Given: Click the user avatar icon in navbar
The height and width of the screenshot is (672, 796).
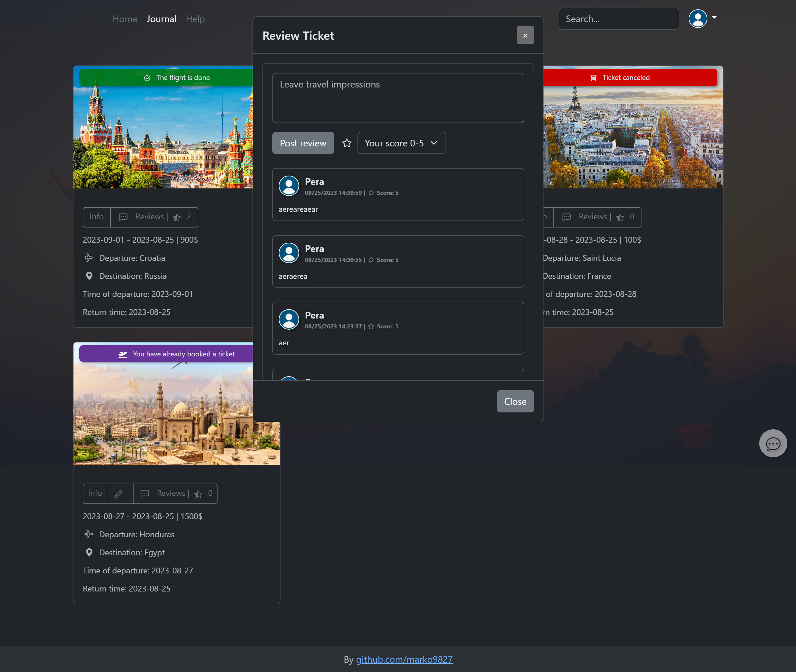Looking at the screenshot, I should pos(697,19).
